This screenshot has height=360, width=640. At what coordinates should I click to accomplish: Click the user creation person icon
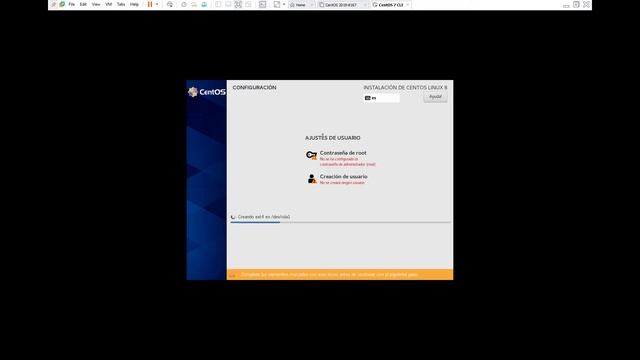312,179
